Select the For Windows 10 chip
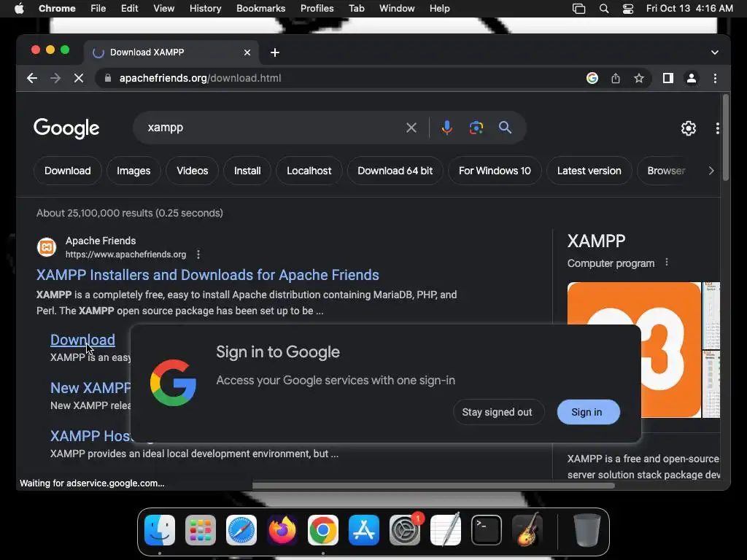747x560 pixels. 495,171
